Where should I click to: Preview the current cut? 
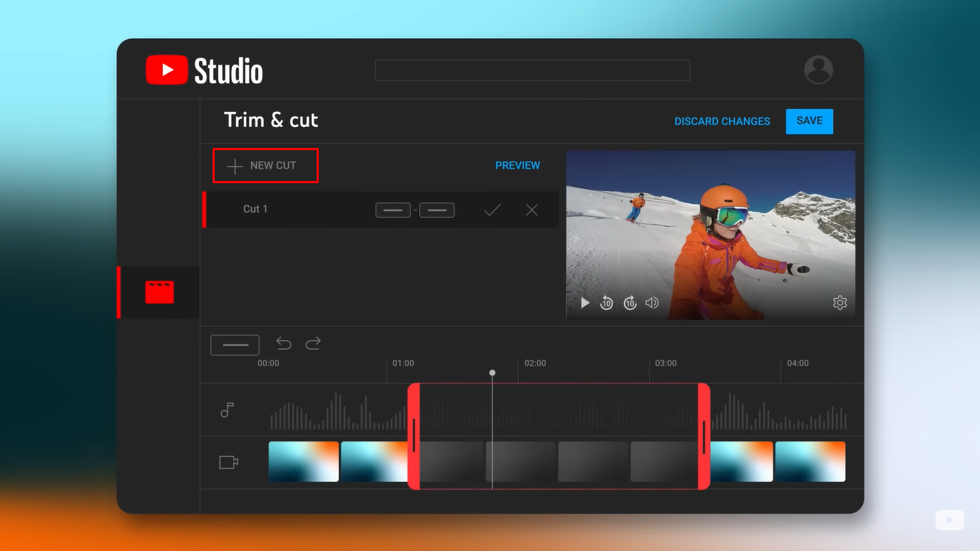[x=518, y=165]
